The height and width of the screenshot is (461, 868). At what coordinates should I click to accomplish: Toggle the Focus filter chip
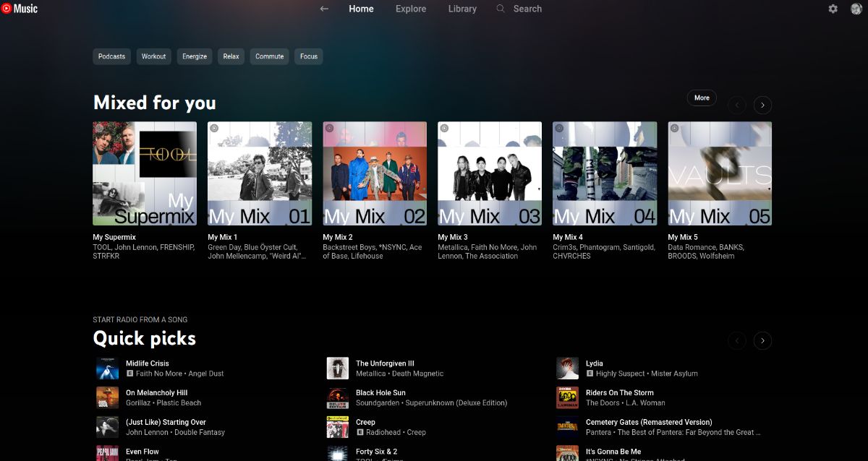(309, 56)
